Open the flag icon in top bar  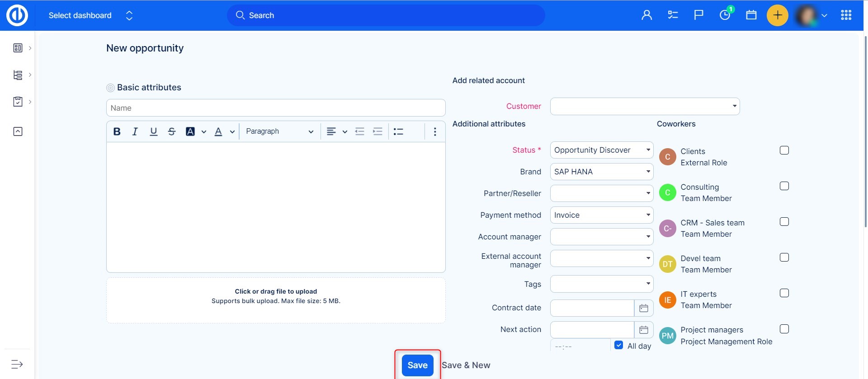pos(698,15)
